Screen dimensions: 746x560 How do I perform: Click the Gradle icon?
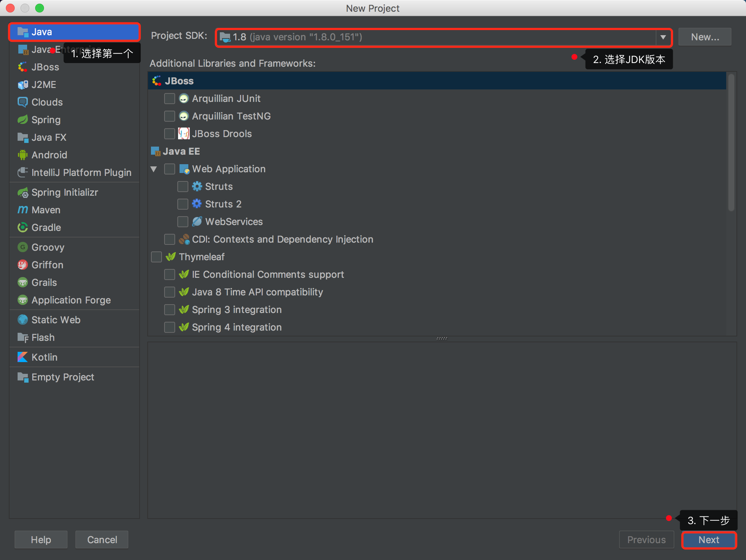pos(23,228)
